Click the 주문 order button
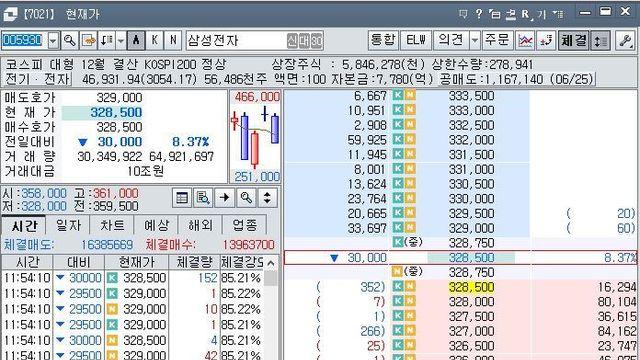The height and width of the screenshot is (360, 640). tap(497, 40)
